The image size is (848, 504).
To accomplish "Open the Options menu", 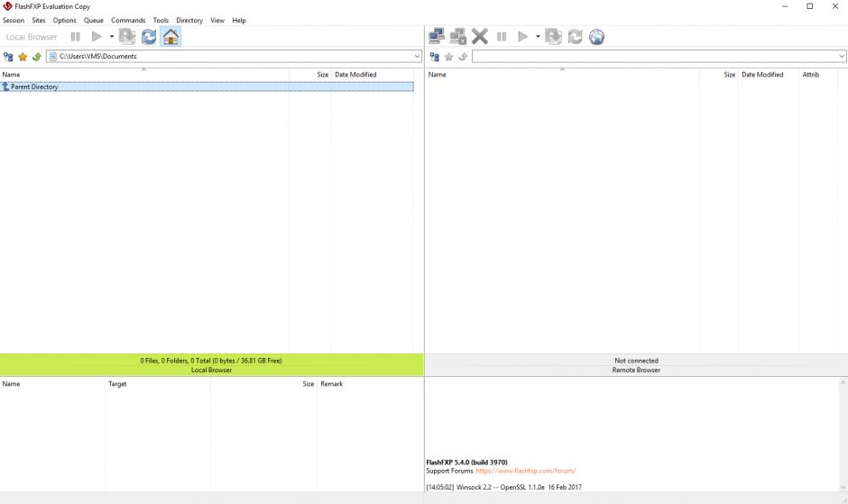I will tap(64, 20).
